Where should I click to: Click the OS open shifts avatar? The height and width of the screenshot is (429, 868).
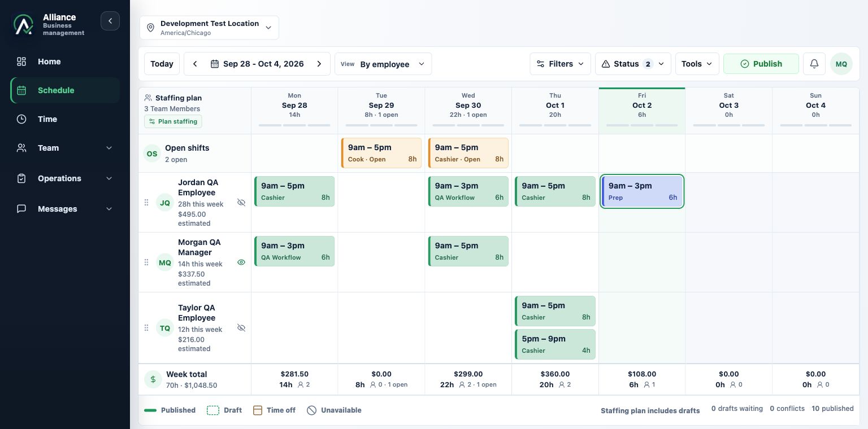click(x=152, y=153)
